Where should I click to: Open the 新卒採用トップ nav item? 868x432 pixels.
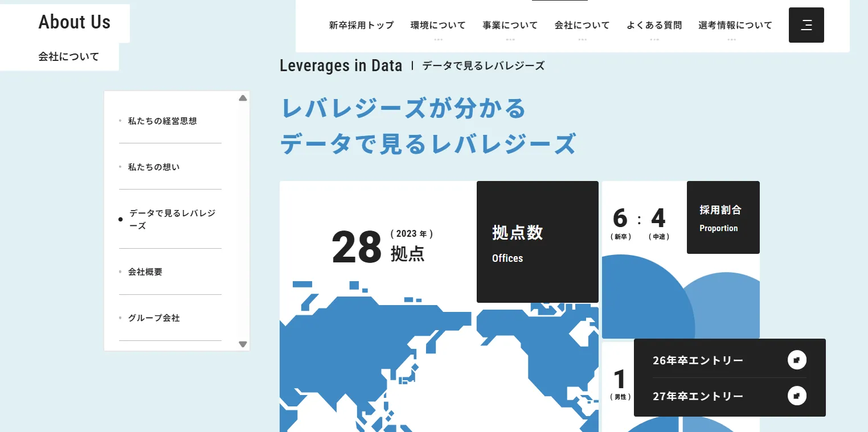(361, 25)
